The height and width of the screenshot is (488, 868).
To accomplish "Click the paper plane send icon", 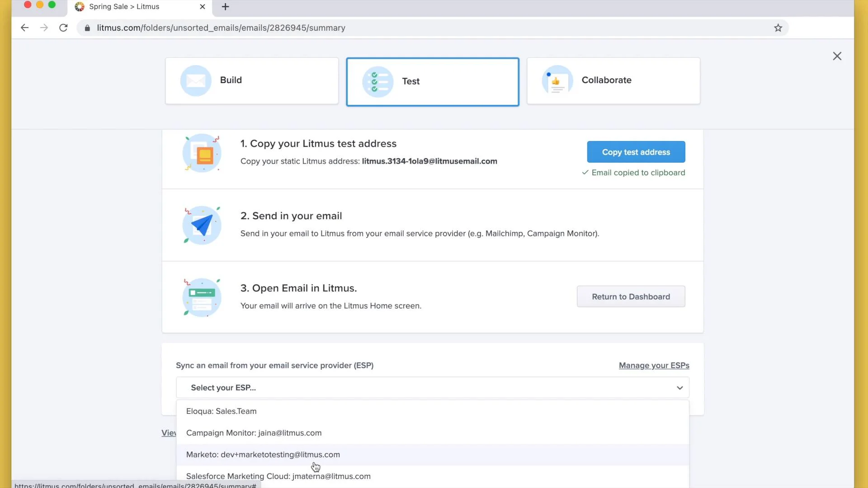I will [x=202, y=225].
